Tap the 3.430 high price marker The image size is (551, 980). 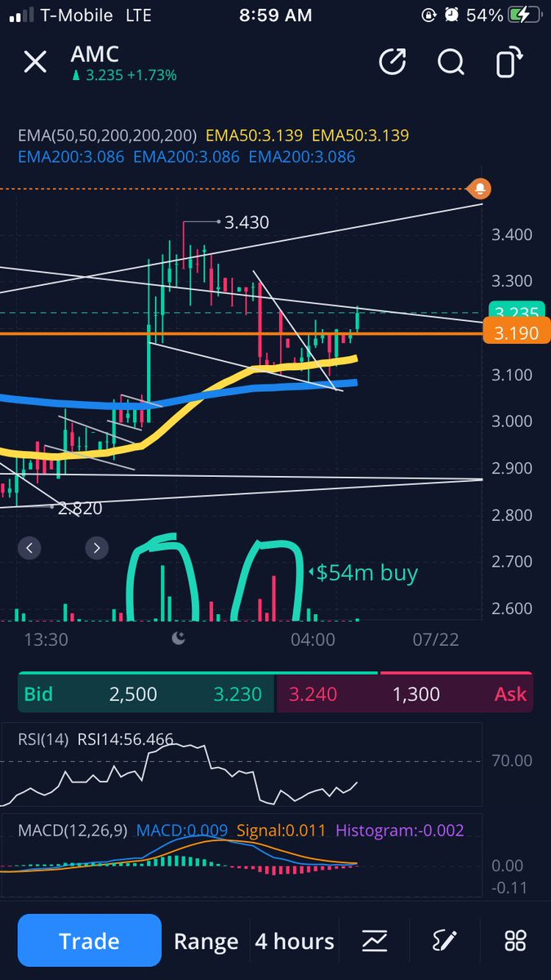pyautogui.click(x=247, y=221)
